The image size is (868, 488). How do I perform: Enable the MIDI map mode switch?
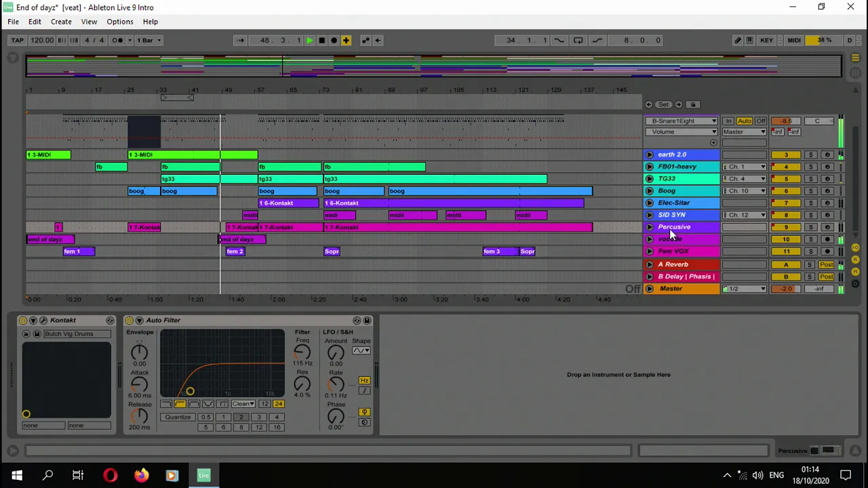coord(793,40)
